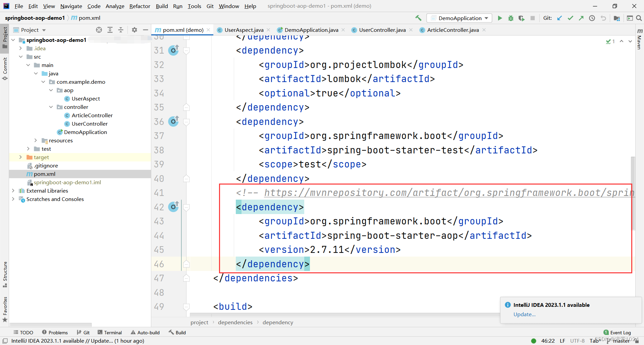Click Update link in notification popup

click(524, 314)
